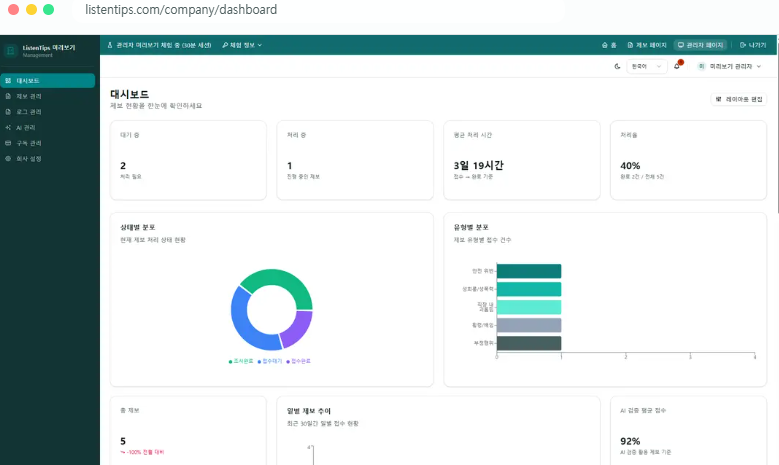Click the 구독 관리 card icon

point(8,143)
